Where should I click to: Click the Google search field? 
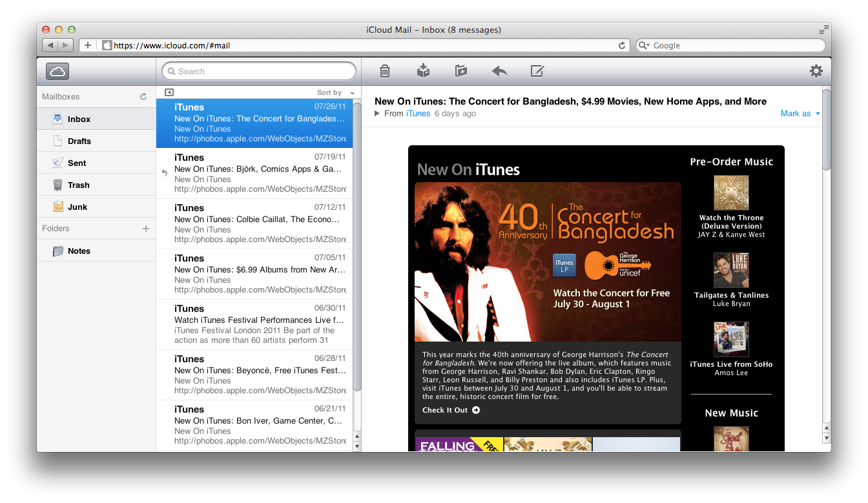point(730,45)
